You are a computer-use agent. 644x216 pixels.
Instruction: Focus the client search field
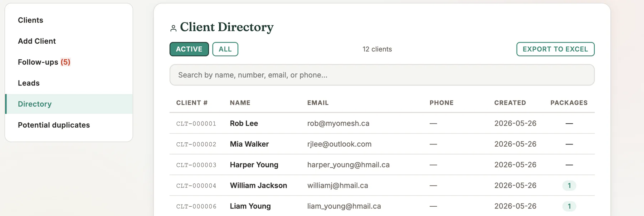coord(382,75)
